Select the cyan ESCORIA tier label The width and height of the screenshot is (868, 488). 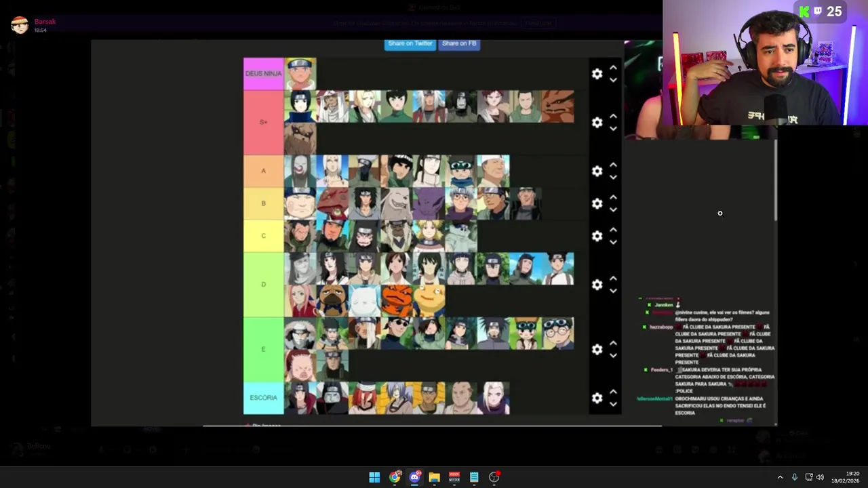(264, 398)
